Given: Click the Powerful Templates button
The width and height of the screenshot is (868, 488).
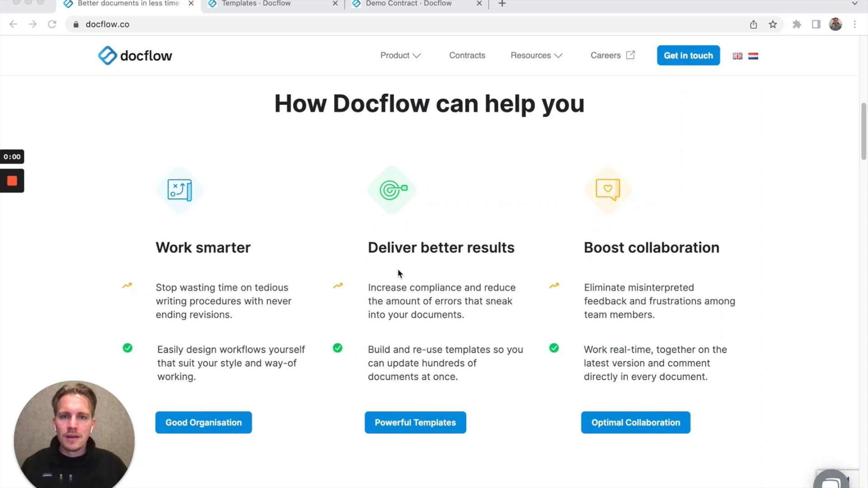Looking at the screenshot, I should tap(415, 422).
